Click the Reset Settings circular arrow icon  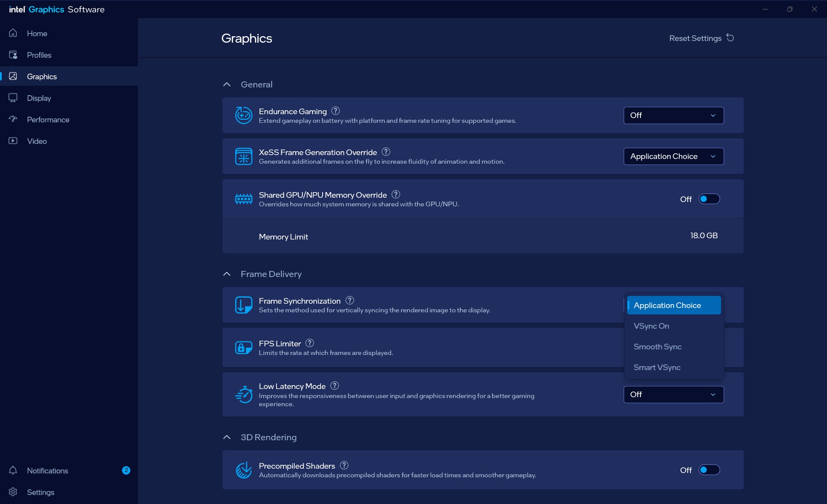click(x=730, y=37)
